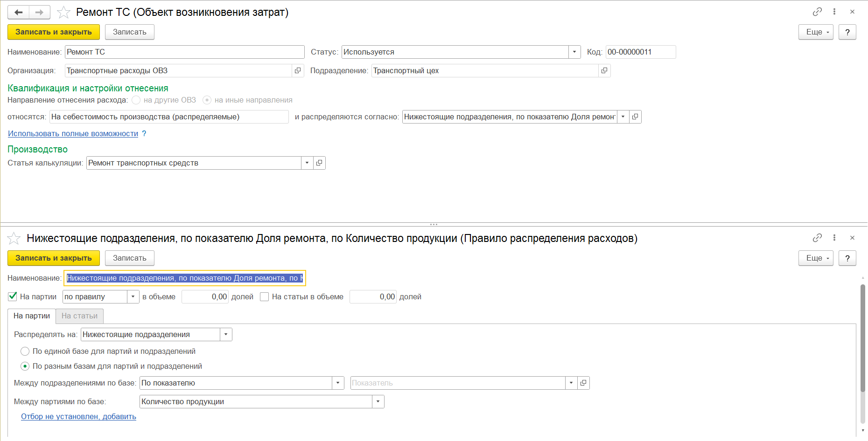
Task: Open help in top Ремонт ТС form
Action: pyautogui.click(x=847, y=32)
